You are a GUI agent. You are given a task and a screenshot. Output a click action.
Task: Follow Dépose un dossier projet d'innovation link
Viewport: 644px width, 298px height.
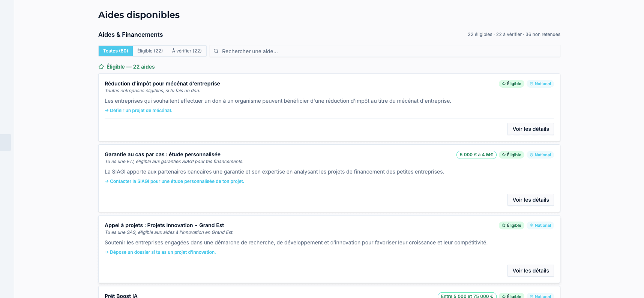click(160, 252)
